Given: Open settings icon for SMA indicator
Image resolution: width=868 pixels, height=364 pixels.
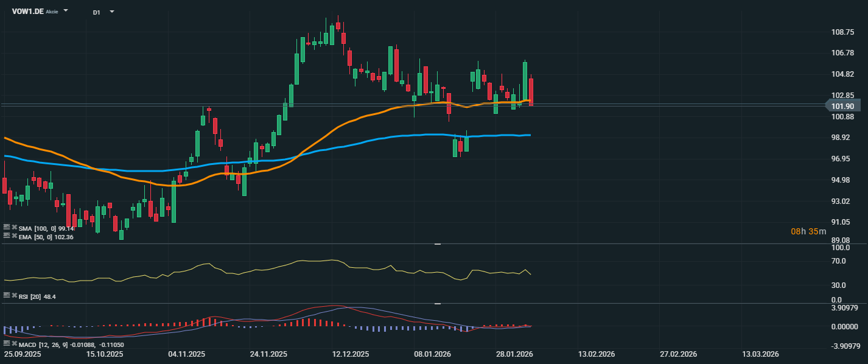Looking at the screenshot, I should 7,228.
